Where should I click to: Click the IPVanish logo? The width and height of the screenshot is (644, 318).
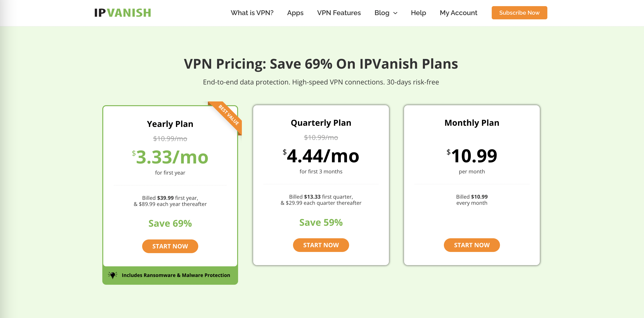[x=123, y=13]
